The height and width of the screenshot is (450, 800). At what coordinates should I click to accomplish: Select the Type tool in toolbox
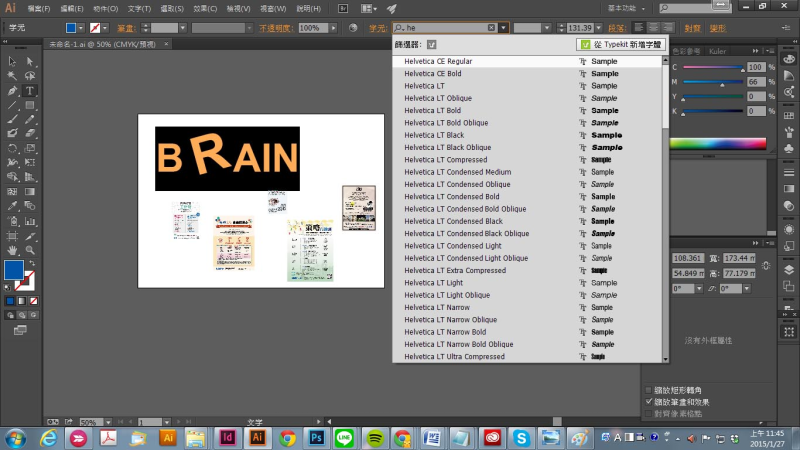[x=29, y=90]
